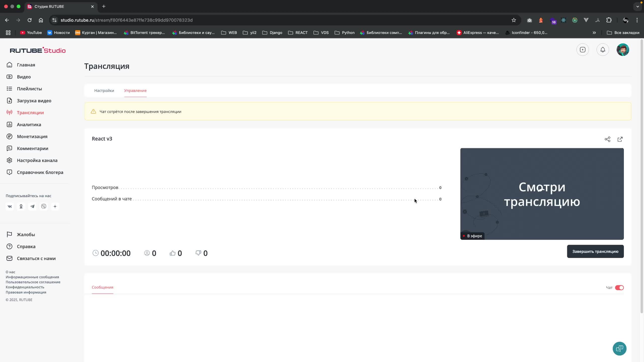Click Завершить трансляцию button
Screen dimensions: 644x362
click(595, 251)
